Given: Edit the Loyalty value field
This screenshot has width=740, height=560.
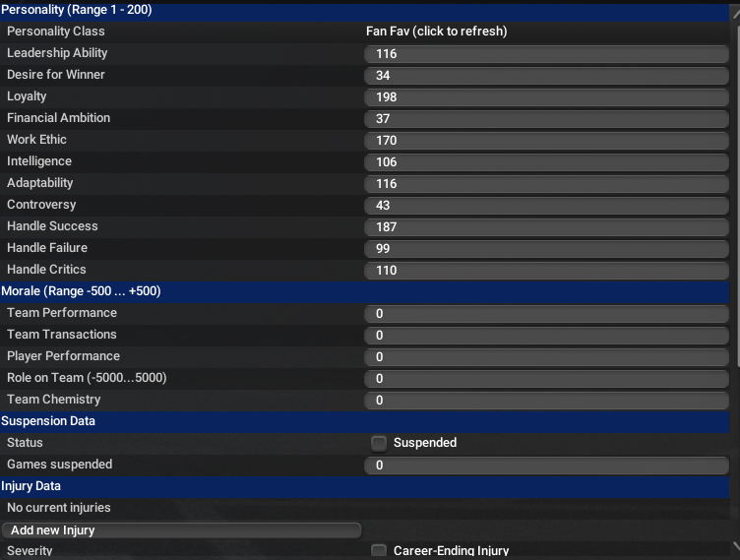Looking at the screenshot, I should (x=546, y=97).
